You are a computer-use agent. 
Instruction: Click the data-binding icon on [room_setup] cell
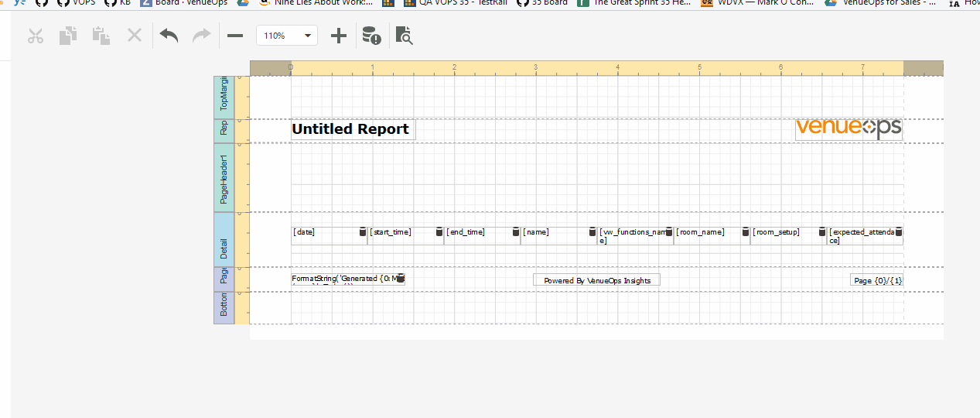(x=822, y=231)
